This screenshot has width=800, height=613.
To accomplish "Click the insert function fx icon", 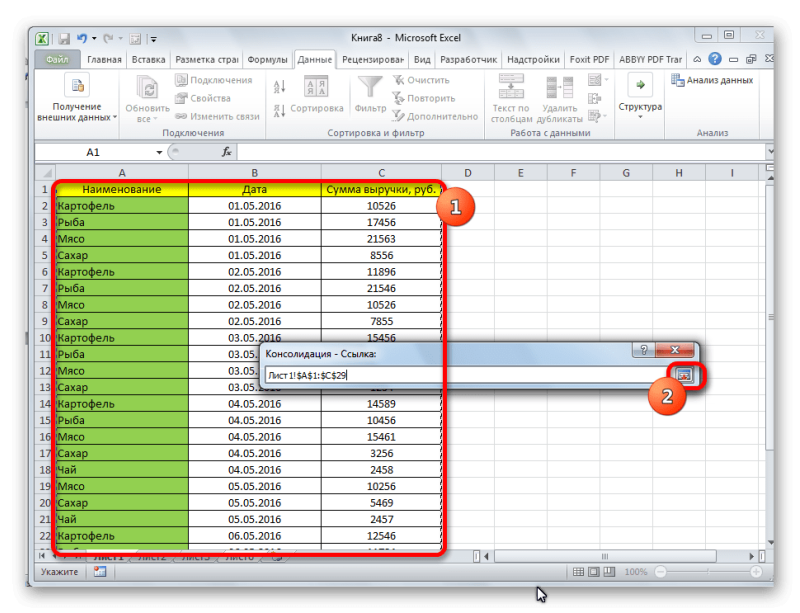I will pyautogui.click(x=227, y=152).
